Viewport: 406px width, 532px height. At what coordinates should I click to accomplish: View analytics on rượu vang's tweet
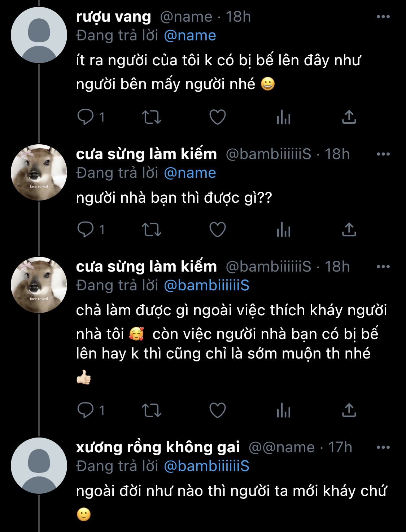tap(284, 117)
